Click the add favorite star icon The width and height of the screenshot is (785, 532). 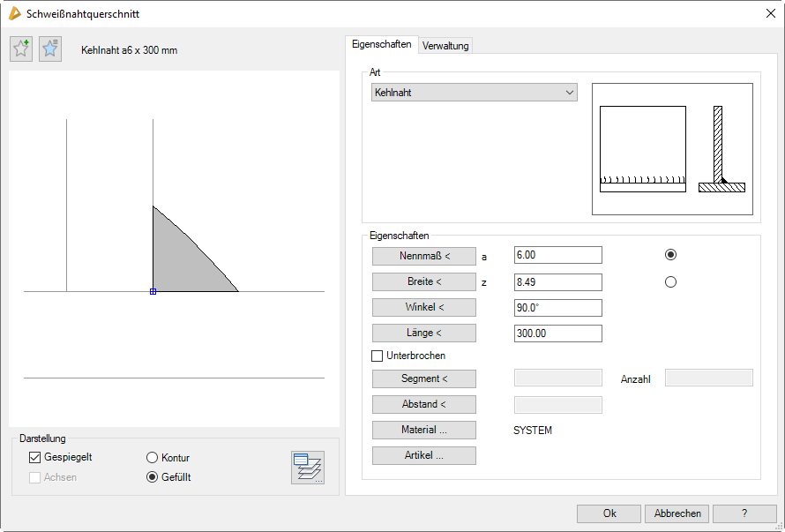click(x=21, y=49)
